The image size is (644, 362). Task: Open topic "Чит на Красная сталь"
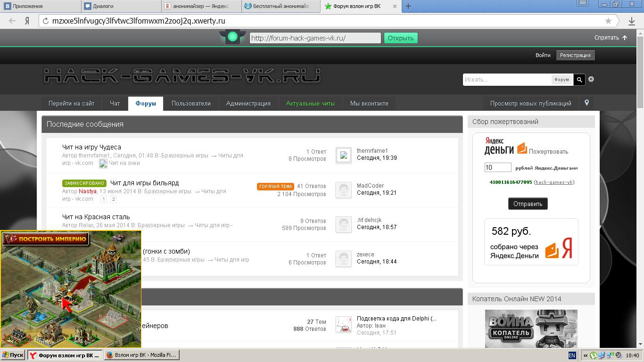pyautogui.click(x=96, y=217)
